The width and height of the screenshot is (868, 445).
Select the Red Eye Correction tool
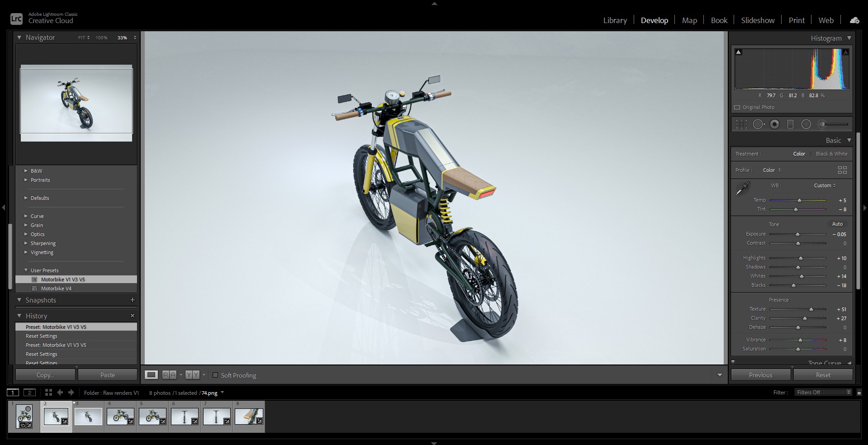pos(774,124)
